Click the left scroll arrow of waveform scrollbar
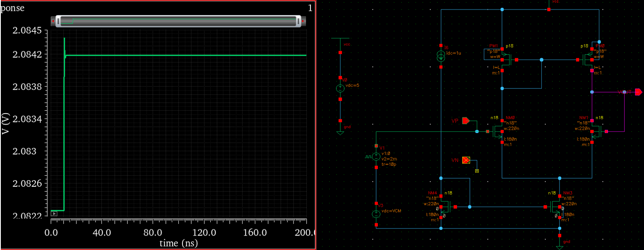Screen dimensions: 644x250 point(53,21)
